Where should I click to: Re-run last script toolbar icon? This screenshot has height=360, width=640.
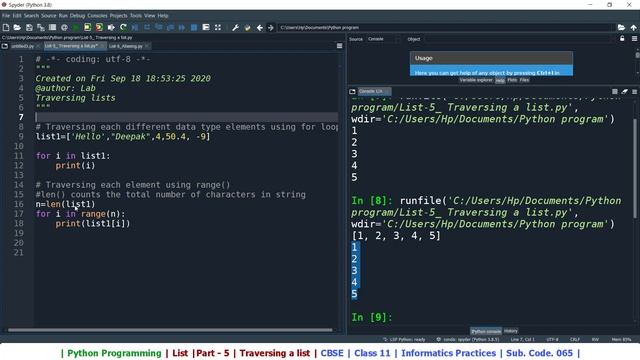tap(123, 27)
